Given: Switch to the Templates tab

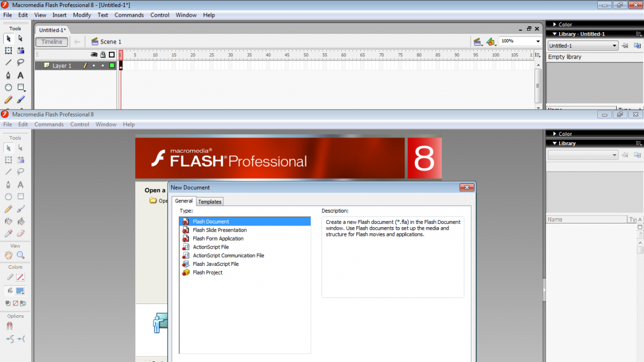Looking at the screenshot, I should (210, 201).
